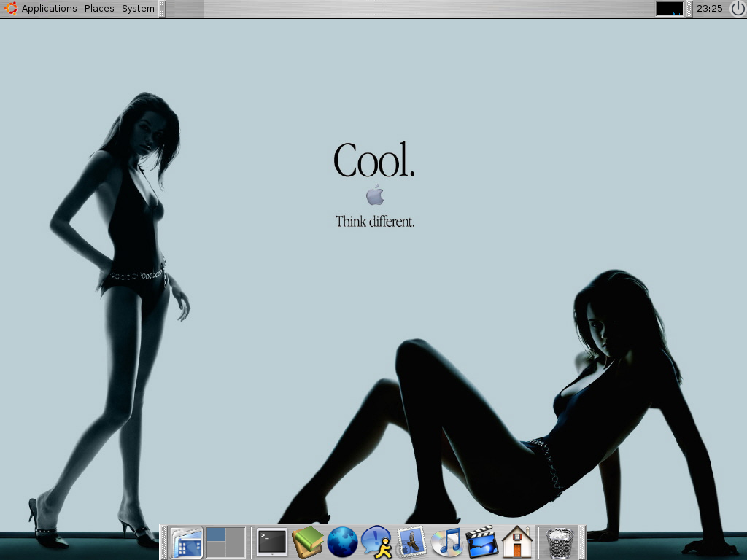747x560 pixels.
Task: Launch the blue globe web browser
Action: click(343, 542)
